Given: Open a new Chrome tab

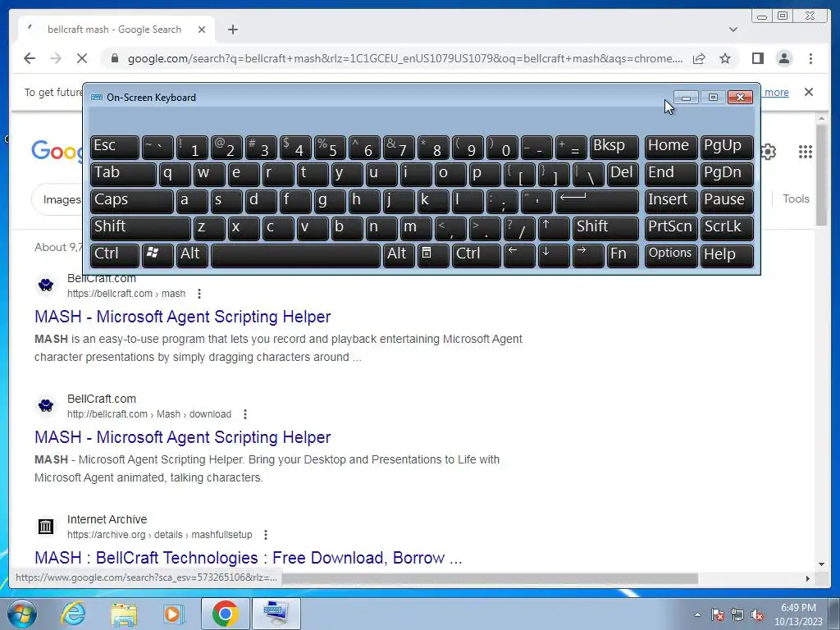Looking at the screenshot, I should (x=232, y=30).
